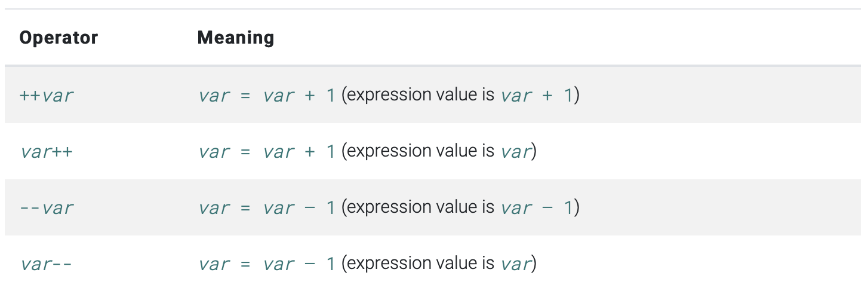The height and width of the screenshot is (306, 868).
Task: Click the equals sign in the var++ row
Action: point(245,152)
